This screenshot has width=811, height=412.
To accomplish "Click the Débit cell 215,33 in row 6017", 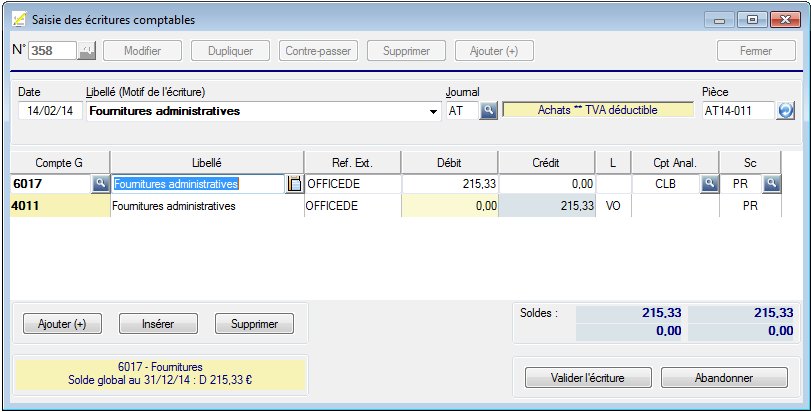I will click(x=450, y=184).
